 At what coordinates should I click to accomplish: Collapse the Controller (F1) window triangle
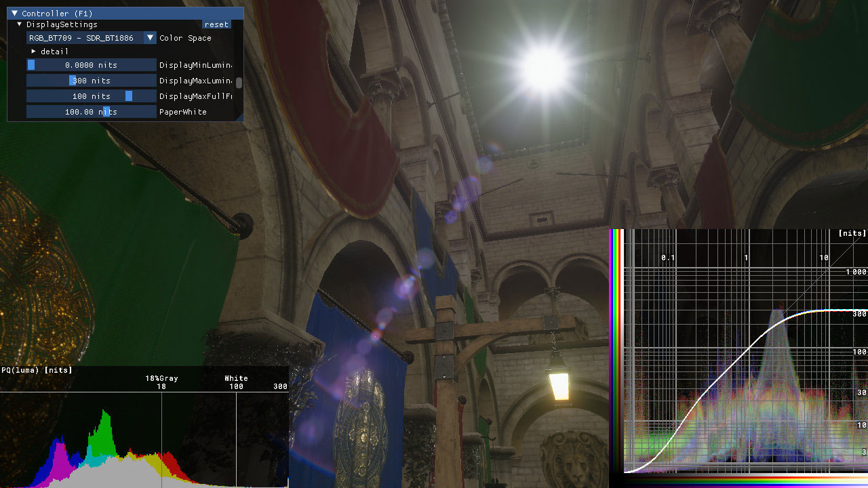(14, 14)
